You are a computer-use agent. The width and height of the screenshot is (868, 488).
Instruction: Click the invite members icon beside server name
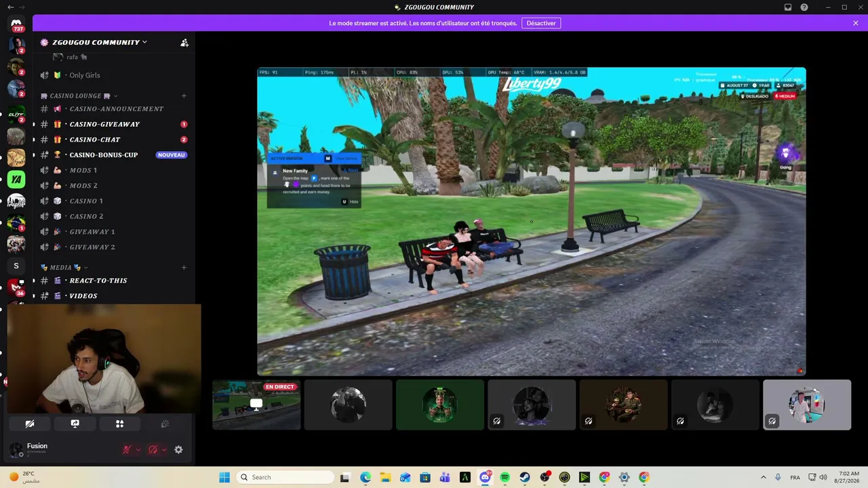click(184, 42)
